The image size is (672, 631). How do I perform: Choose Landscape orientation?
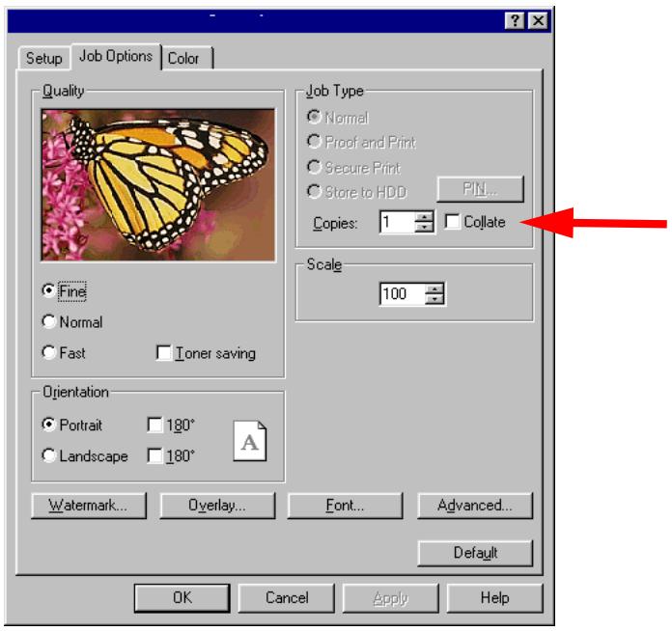49,455
